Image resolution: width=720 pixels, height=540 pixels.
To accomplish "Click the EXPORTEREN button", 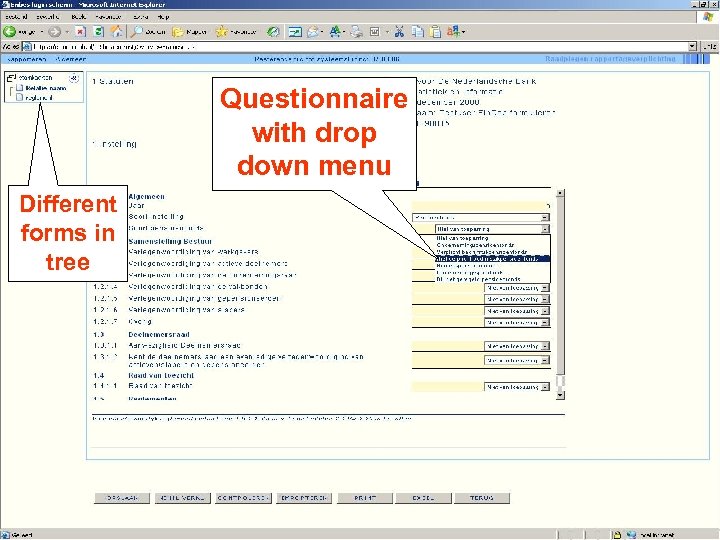I will click(304, 498).
